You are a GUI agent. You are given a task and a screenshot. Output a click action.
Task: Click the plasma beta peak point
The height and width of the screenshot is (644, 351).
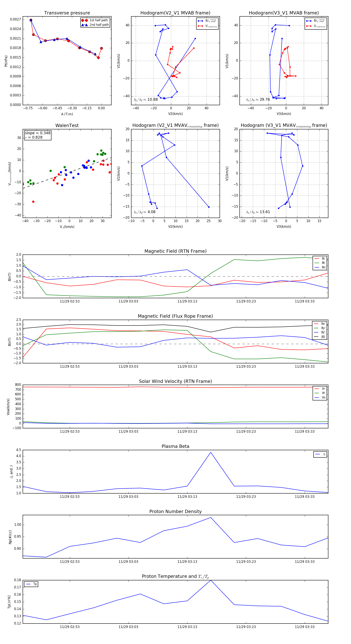(211, 452)
